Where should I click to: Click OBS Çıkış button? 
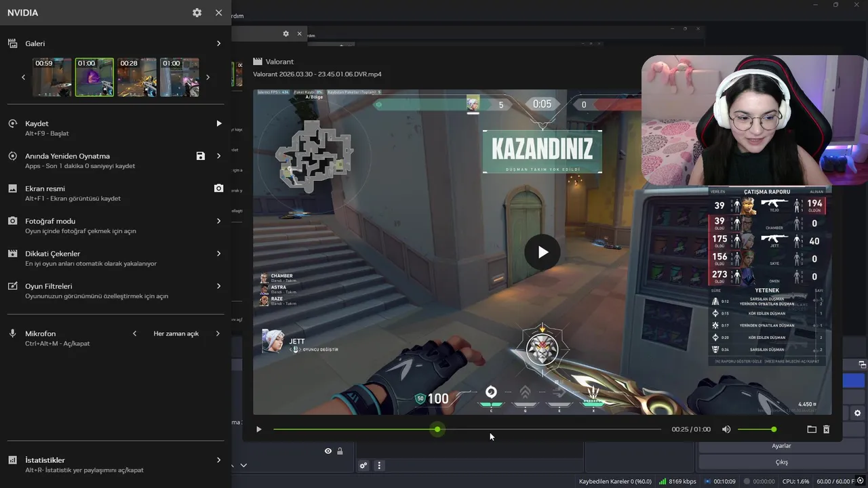[781, 462]
